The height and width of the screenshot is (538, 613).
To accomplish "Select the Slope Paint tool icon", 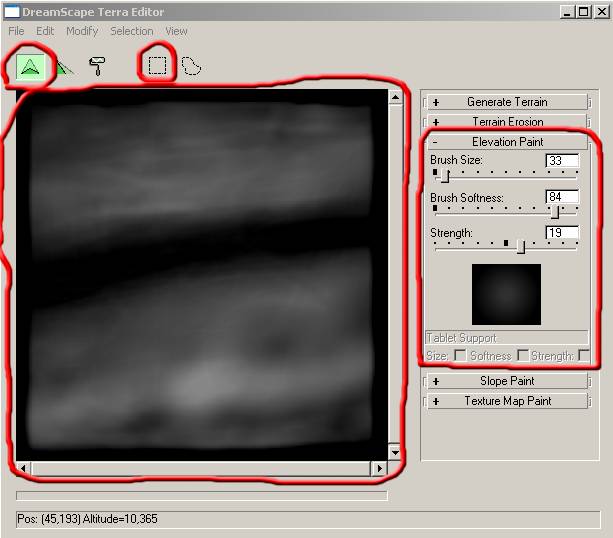I will click(x=64, y=67).
